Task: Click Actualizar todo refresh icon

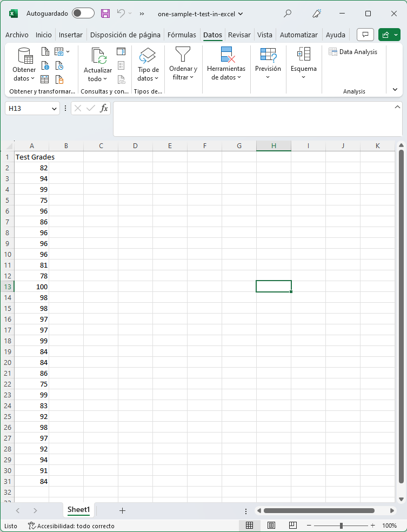Action: [98, 64]
